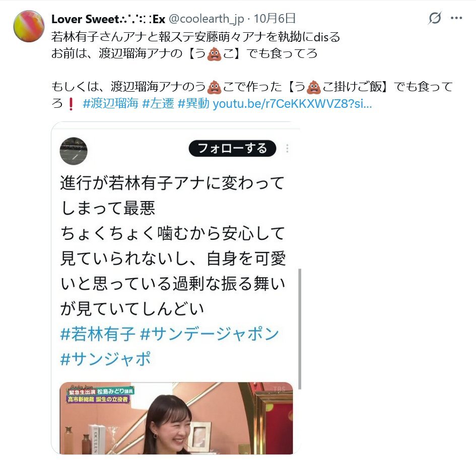Open the three-dot more options menu
Viewport: 476px width, 465px height.
pos(456,18)
